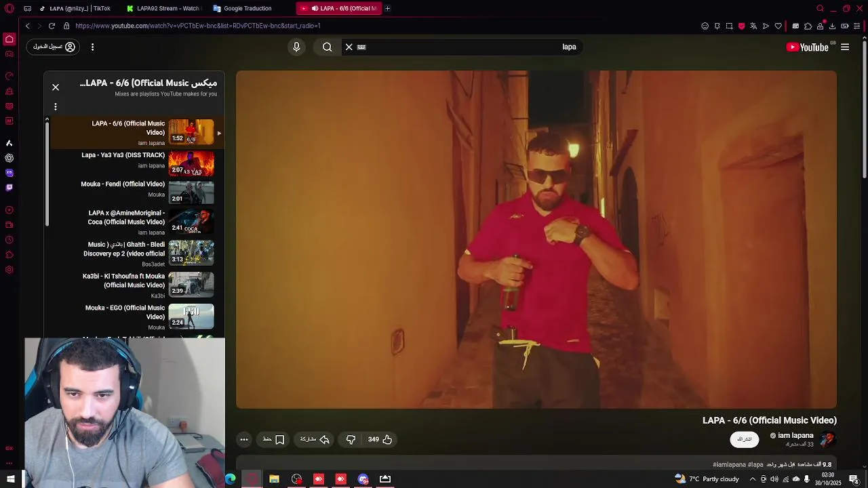This screenshot has width=868, height=488.
Task: Click the video player area
Action: click(536, 240)
